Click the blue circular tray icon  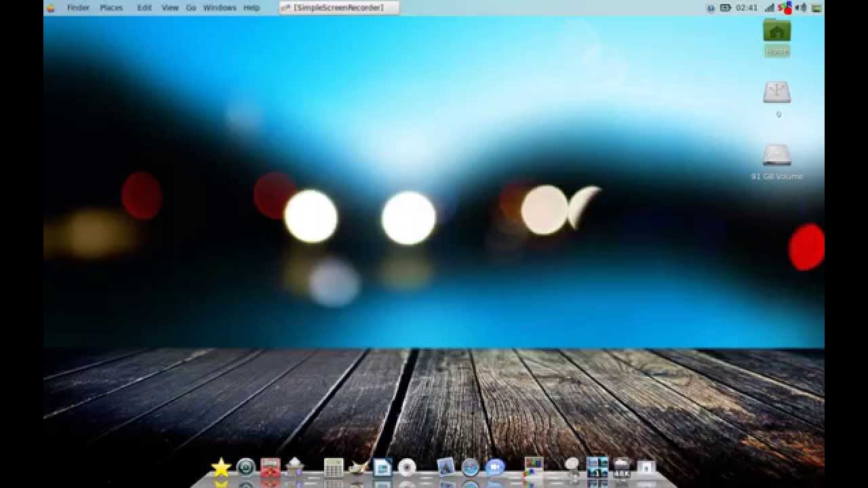pyautogui.click(x=711, y=8)
